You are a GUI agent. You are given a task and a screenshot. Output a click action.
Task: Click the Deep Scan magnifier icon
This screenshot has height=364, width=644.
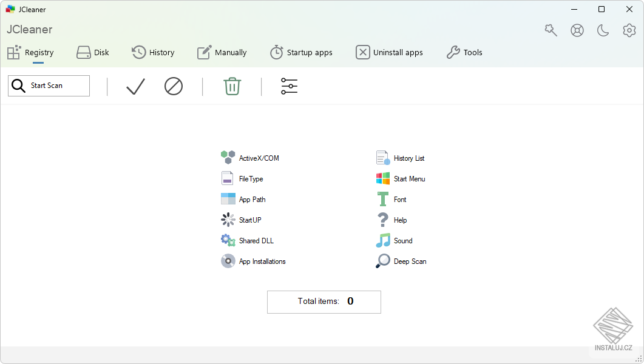(383, 261)
